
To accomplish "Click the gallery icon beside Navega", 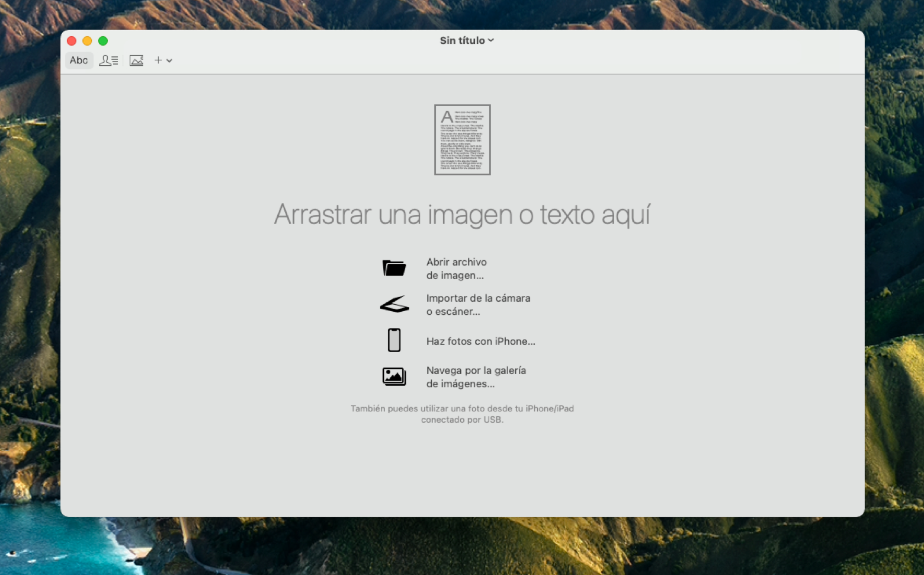I will [x=394, y=376].
